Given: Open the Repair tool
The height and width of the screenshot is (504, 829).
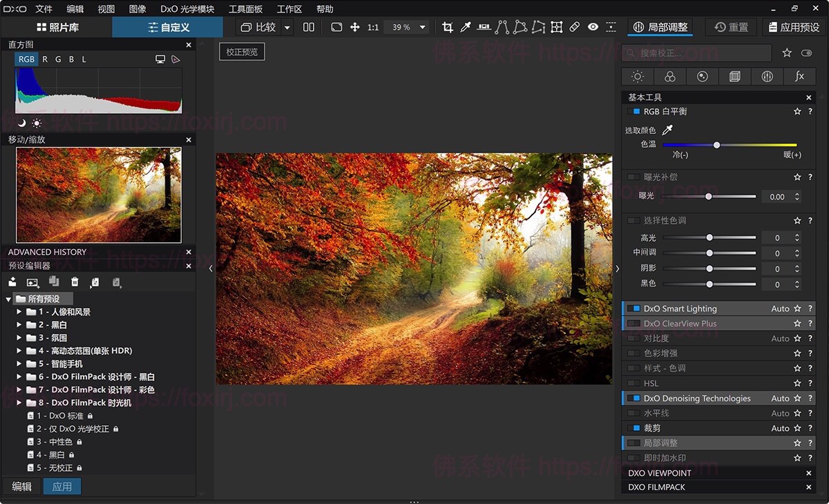Looking at the screenshot, I should point(575,27).
